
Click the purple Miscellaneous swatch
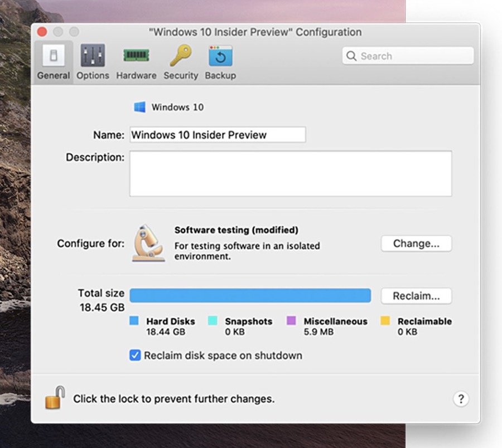291,320
